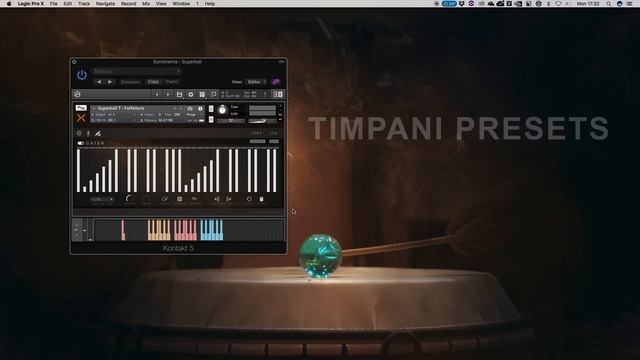Open the Track menu
Screen dimensions: 640x360
[84, 4]
